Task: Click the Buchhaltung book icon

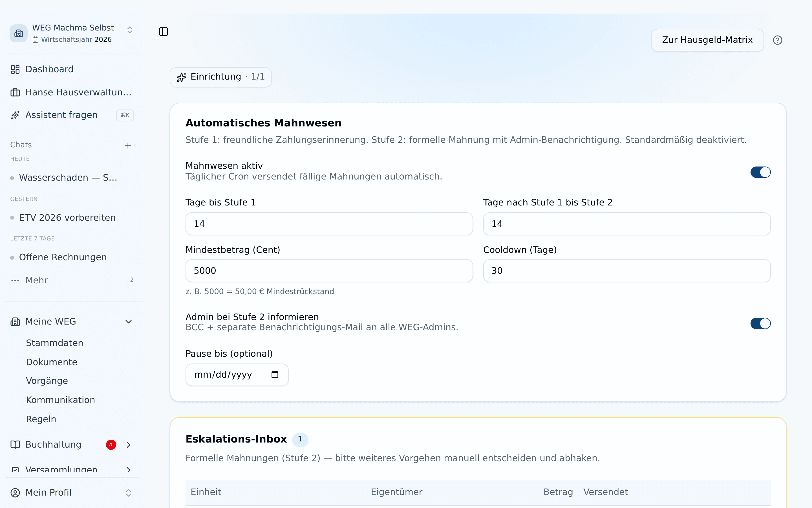Action: click(15, 444)
